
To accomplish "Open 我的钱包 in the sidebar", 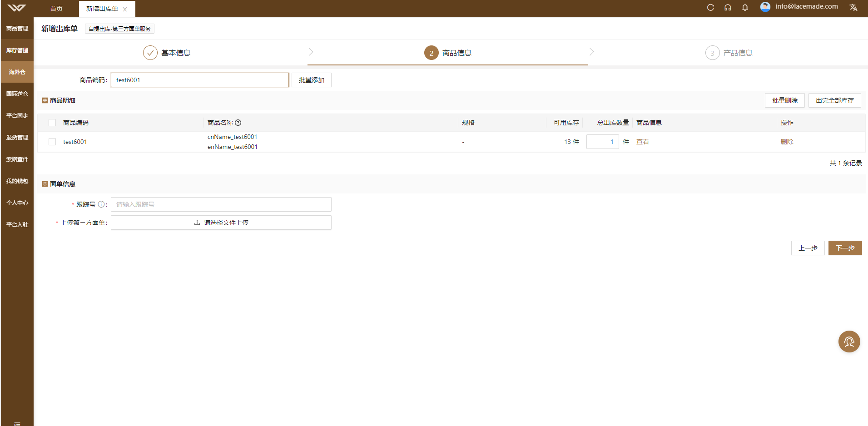I will coord(17,181).
